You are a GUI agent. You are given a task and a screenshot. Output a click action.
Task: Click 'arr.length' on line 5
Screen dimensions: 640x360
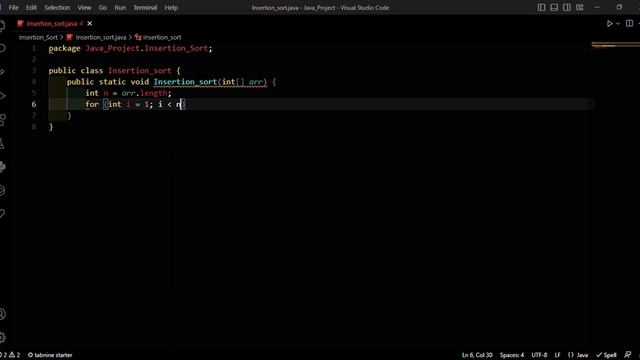(x=144, y=93)
